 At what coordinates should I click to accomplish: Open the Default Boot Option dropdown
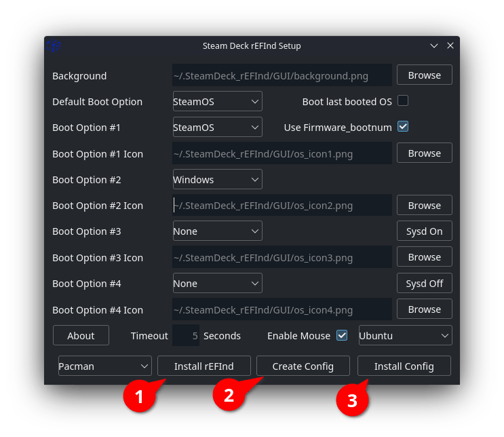coord(217,102)
